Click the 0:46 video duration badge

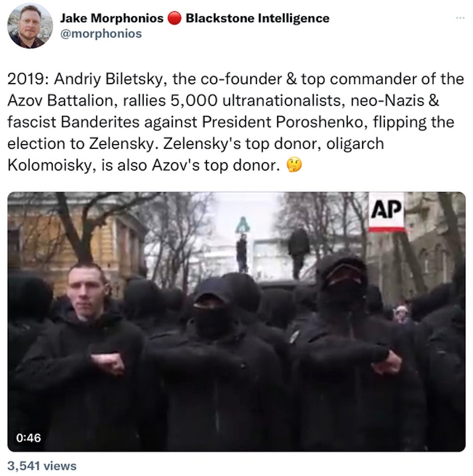pos(29,438)
